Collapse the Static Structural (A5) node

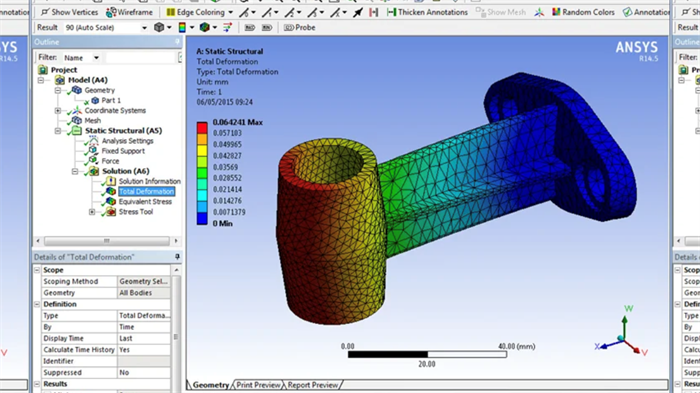pyautogui.click(x=58, y=131)
